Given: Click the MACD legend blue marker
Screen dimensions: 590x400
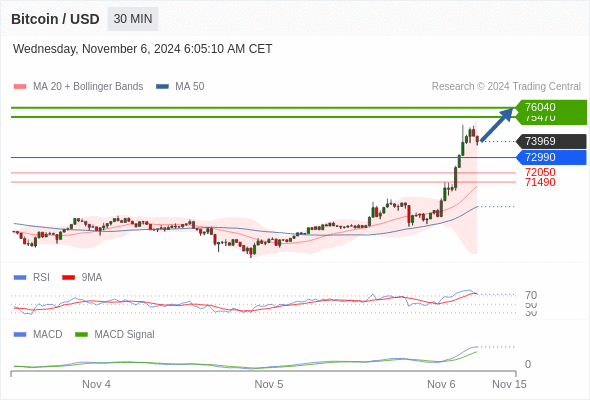Looking at the screenshot, I should (20, 335).
